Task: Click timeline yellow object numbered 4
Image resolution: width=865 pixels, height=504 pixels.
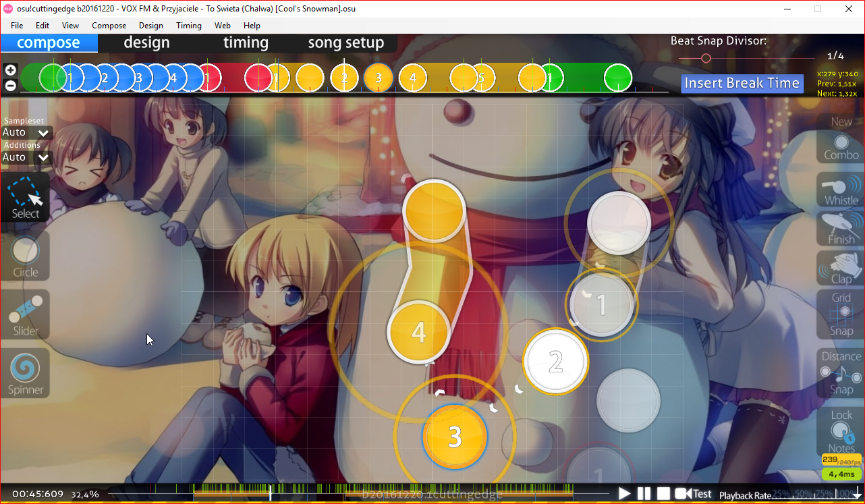Action: click(413, 78)
